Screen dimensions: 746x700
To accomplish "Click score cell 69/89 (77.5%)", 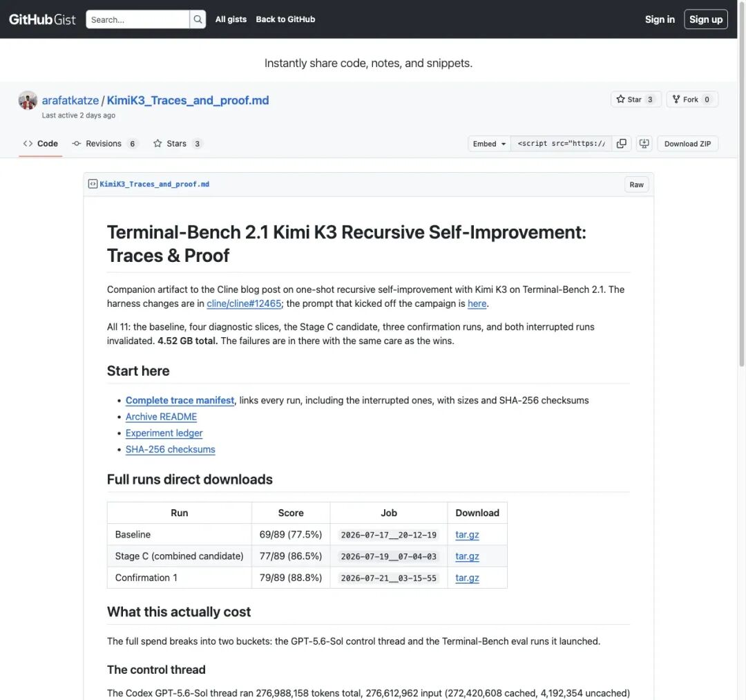I will click(291, 535).
